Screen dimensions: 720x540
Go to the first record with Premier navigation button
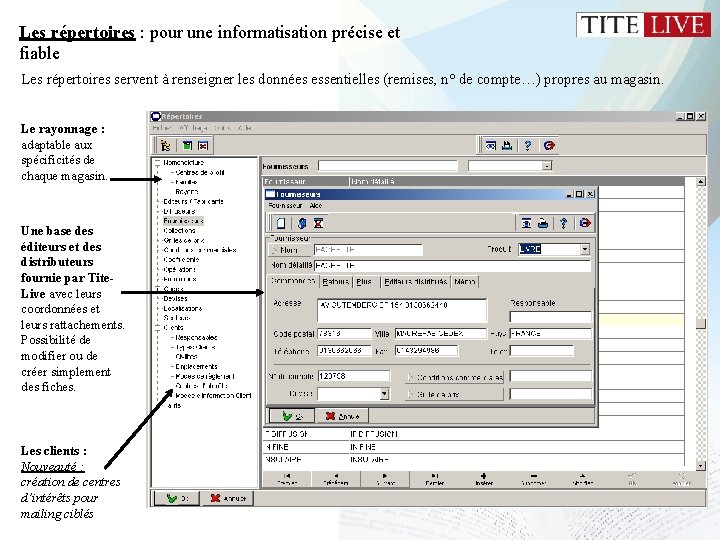(x=287, y=479)
